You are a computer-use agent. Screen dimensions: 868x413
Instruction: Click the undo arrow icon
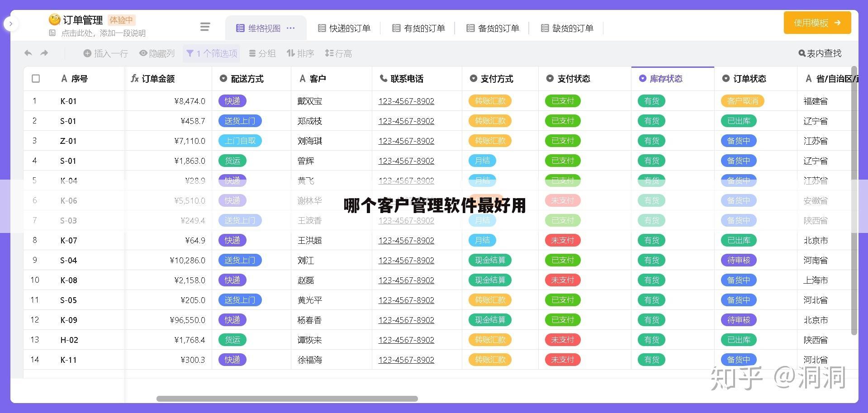click(x=28, y=53)
